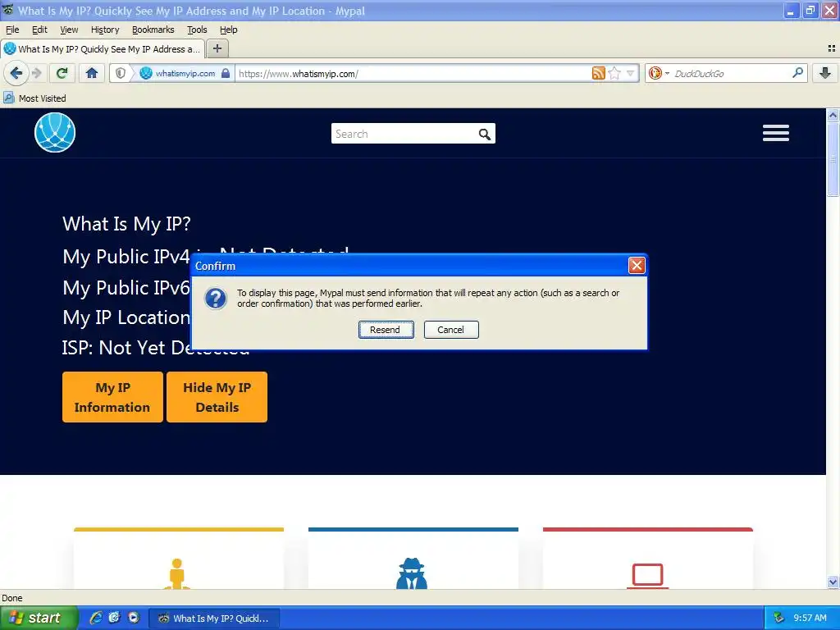Image resolution: width=840 pixels, height=630 pixels.
Task: Open the hamburger site menu
Action: 776,133
